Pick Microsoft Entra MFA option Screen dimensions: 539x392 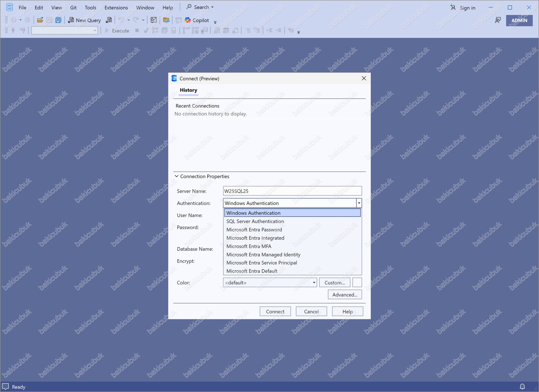[x=292, y=246]
